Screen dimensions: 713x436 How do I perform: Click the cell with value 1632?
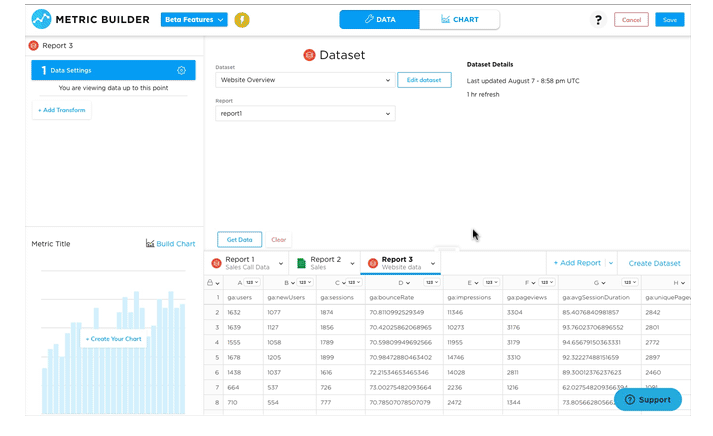point(243,312)
